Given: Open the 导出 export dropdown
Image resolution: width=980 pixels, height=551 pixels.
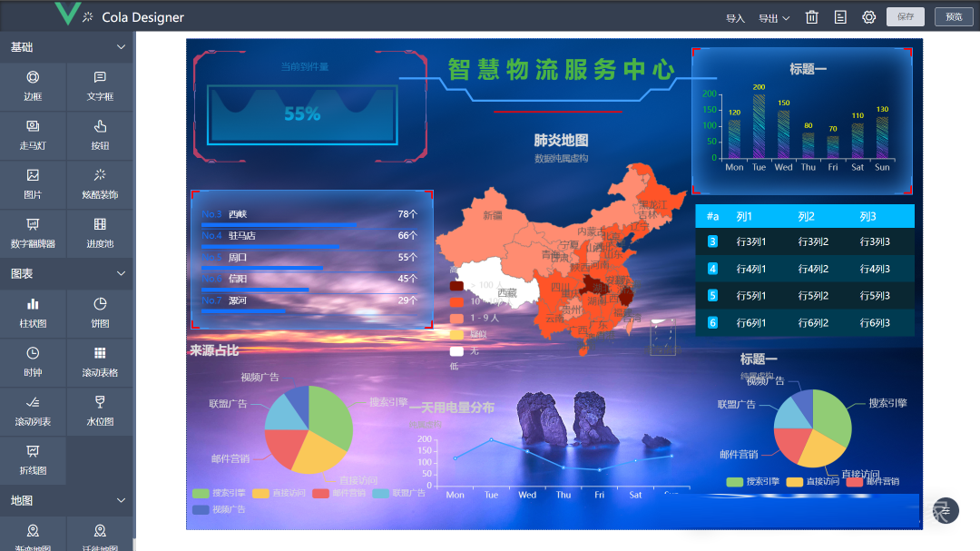Looking at the screenshot, I should (774, 18).
